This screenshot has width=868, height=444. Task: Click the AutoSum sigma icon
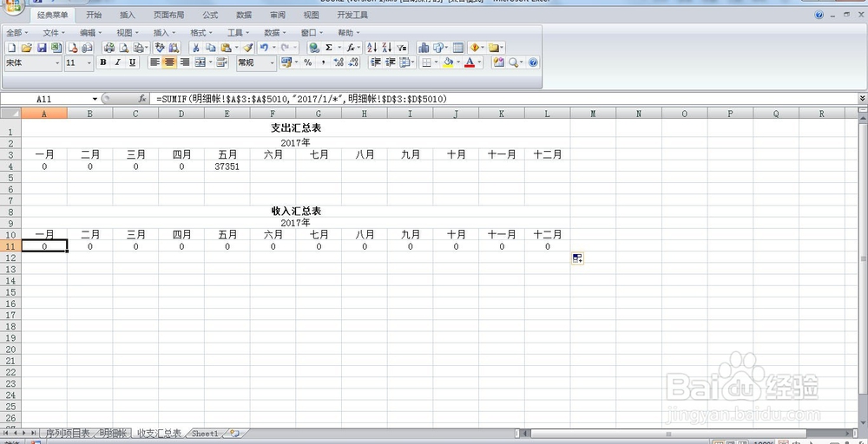coord(329,48)
